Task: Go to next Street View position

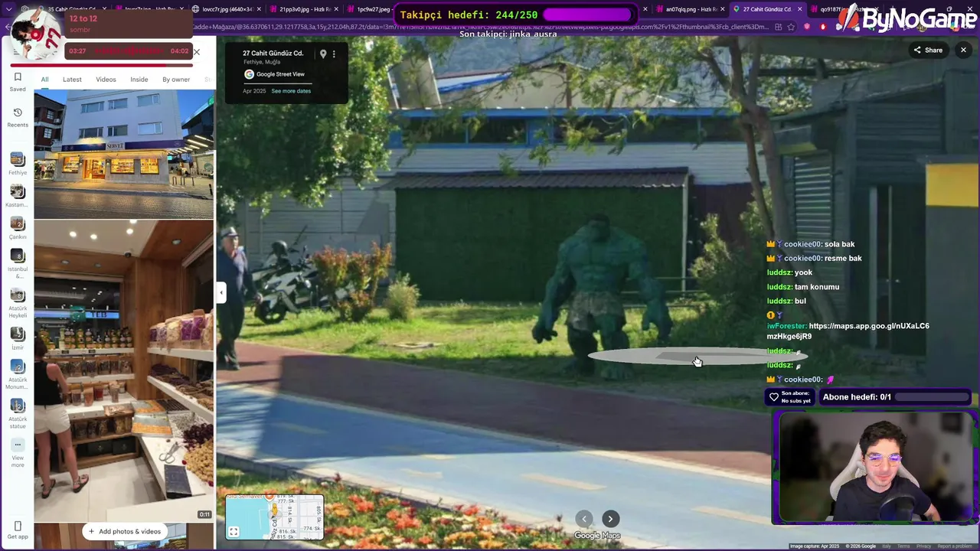Action: pyautogui.click(x=610, y=519)
